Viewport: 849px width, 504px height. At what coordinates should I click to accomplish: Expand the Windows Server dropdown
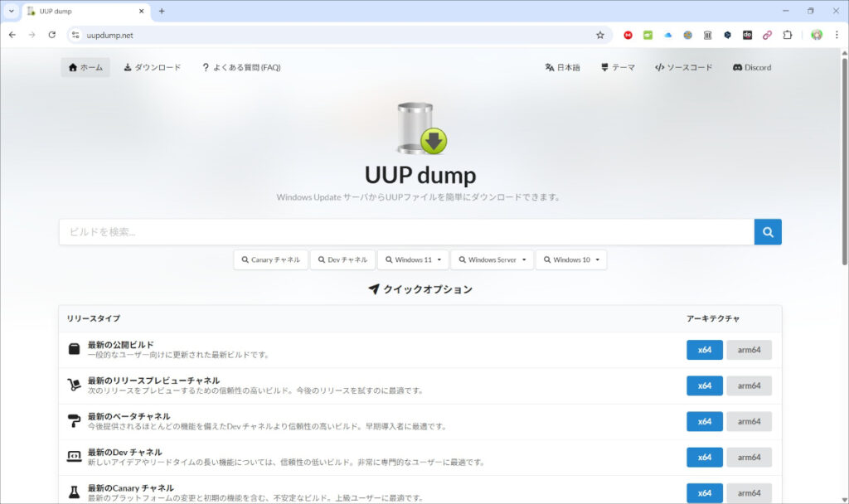492,259
